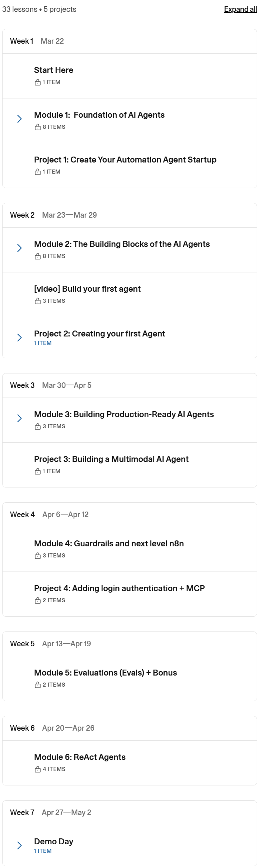Click lock icon under Module 5 Evaluations
The image size is (260, 868).
37,685
